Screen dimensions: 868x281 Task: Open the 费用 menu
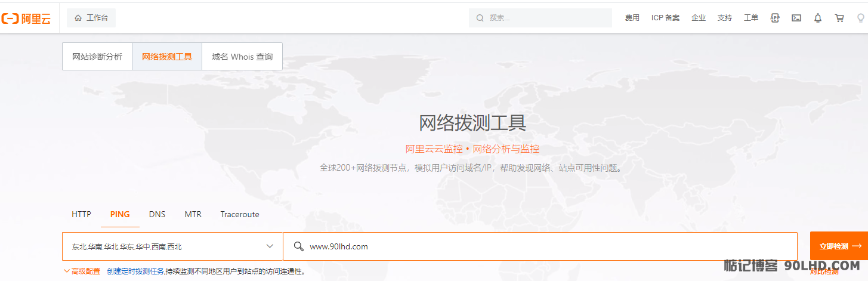click(632, 18)
